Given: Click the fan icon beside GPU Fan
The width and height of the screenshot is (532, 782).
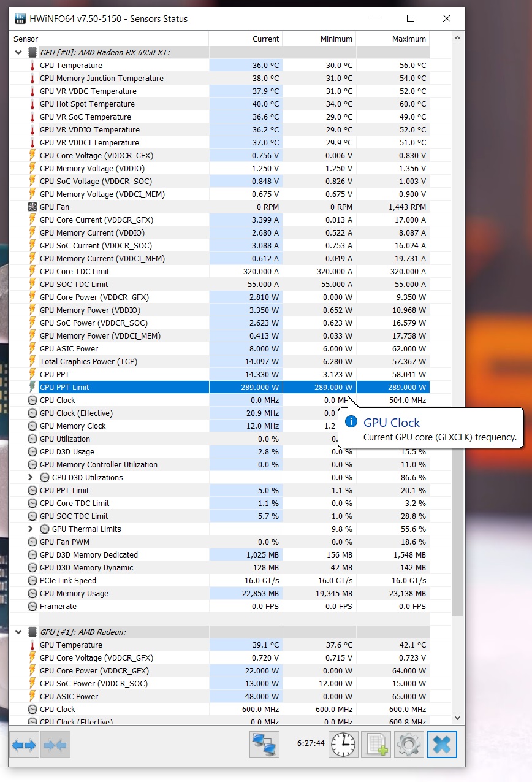Looking at the screenshot, I should pyautogui.click(x=32, y=207).
